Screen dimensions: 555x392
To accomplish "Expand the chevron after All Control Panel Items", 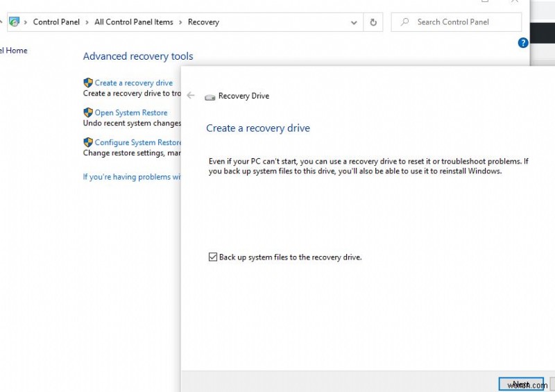I will (x=180, y=22).
